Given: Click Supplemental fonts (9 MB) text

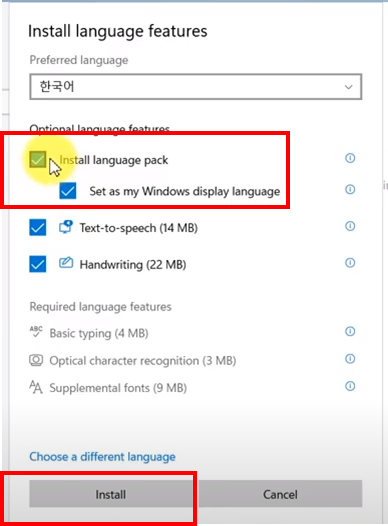Looking at the screenshot, I should (118, 388).
